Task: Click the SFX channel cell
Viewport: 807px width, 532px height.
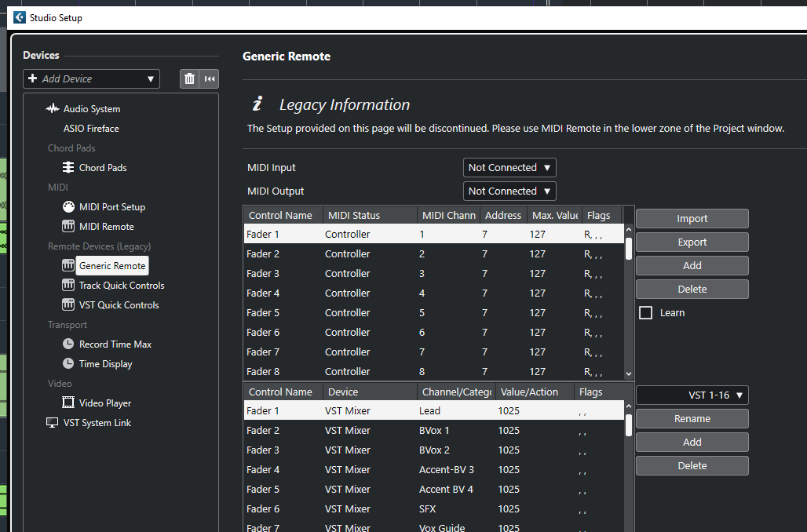Action: [x=427, y=508]
